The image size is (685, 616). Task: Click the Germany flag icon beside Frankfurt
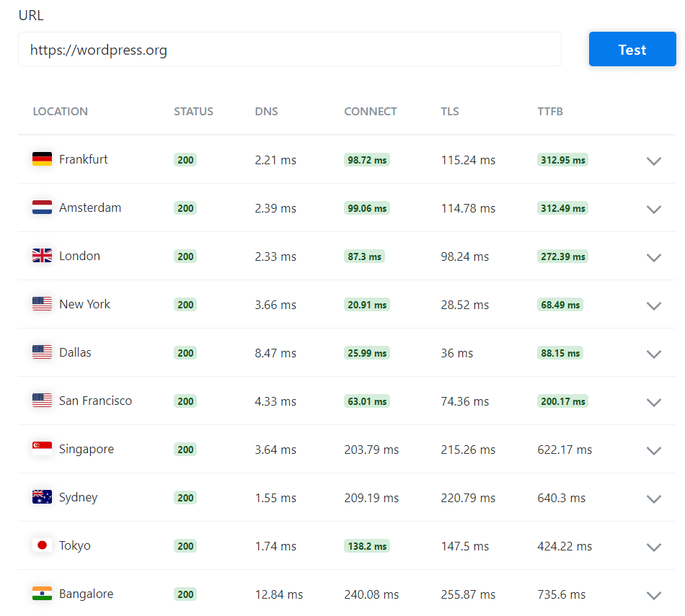point(42,159)
